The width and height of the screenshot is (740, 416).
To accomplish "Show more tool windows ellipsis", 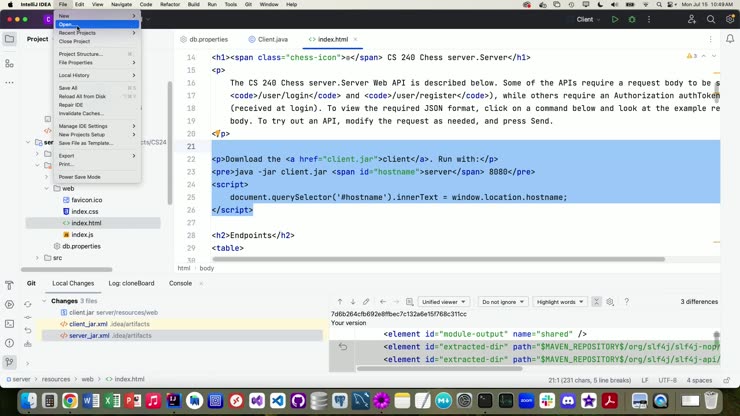I will pos(9,83).
